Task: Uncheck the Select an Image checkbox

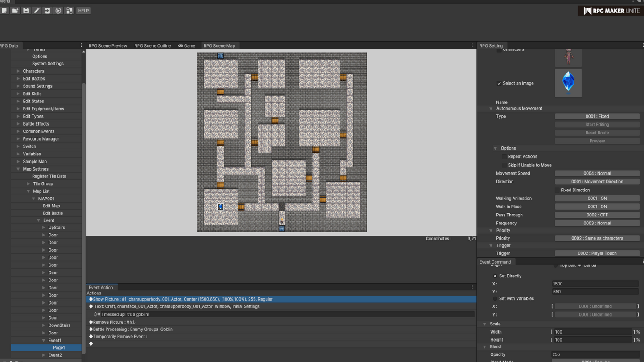Action: pos(500,83)
